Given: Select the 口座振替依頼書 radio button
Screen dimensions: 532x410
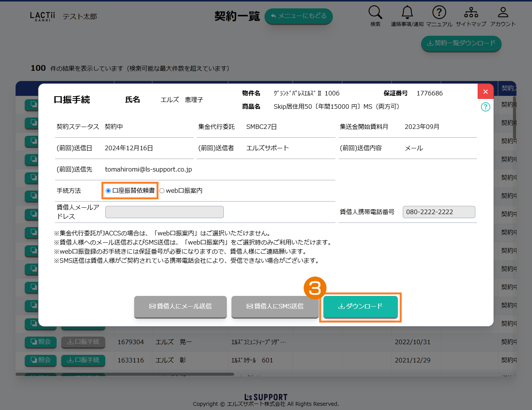Looking at the screenshot, I should (x=108, y=191).
